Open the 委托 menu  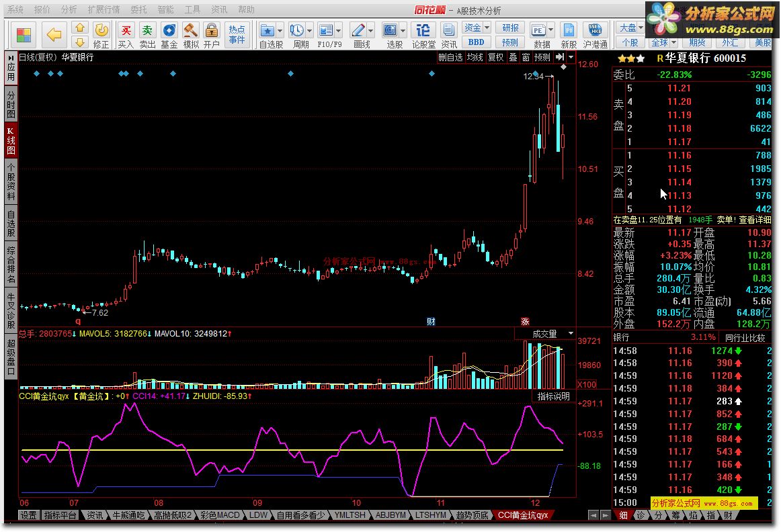139,9
